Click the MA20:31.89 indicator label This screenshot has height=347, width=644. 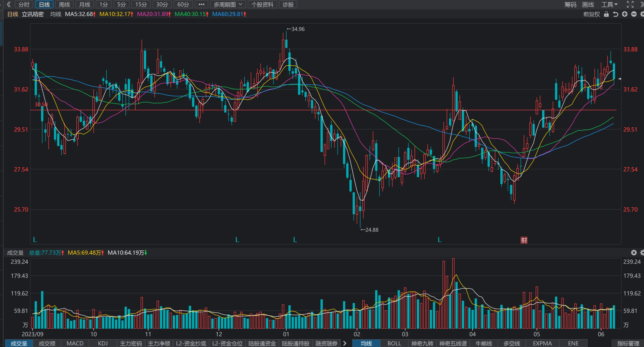[154, 14]
